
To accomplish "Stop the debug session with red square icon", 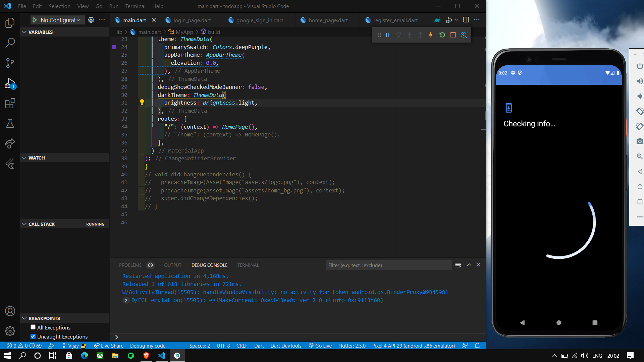I will (453, 35).
